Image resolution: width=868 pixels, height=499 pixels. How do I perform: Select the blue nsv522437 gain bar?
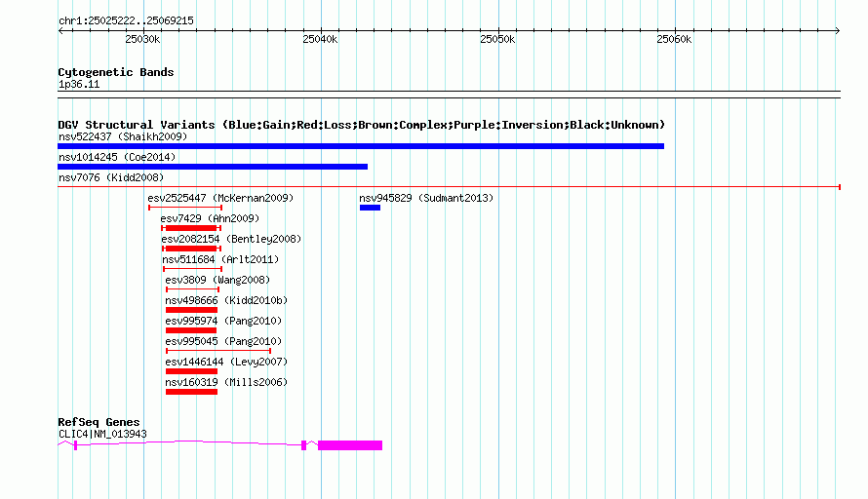[x=361, y=146]
